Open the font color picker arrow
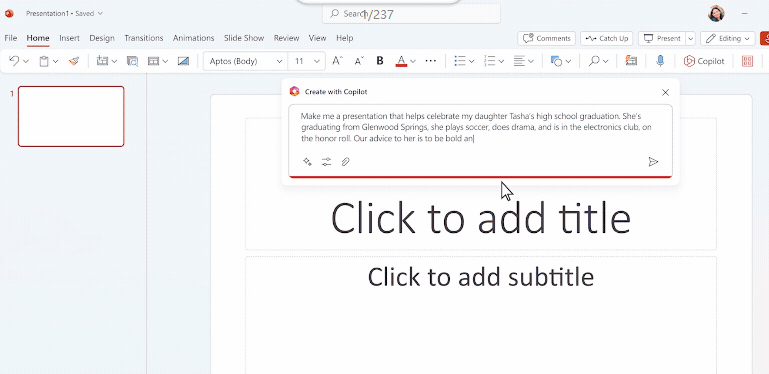The width and height of the screenshot is (769, 374). (413, 61)
